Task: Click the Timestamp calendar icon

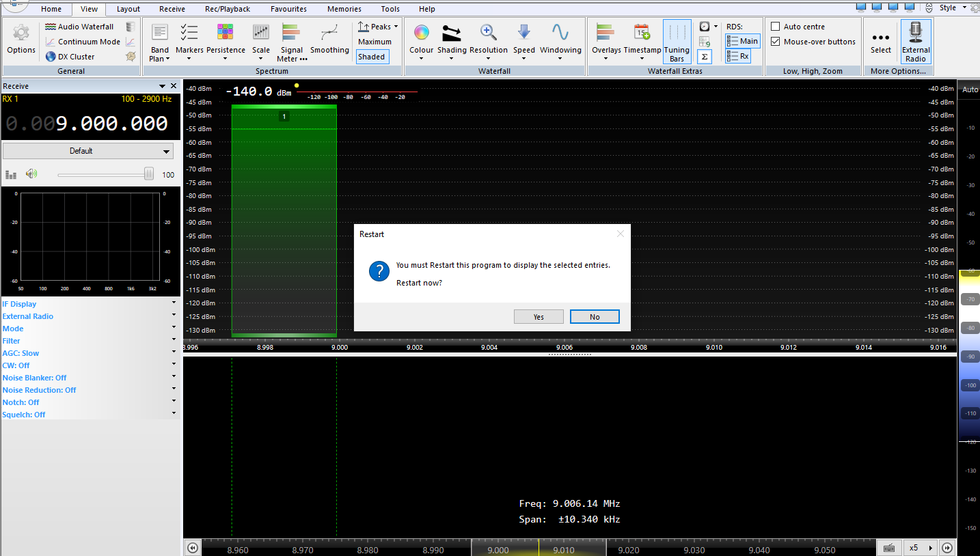Action: point(642,33)
